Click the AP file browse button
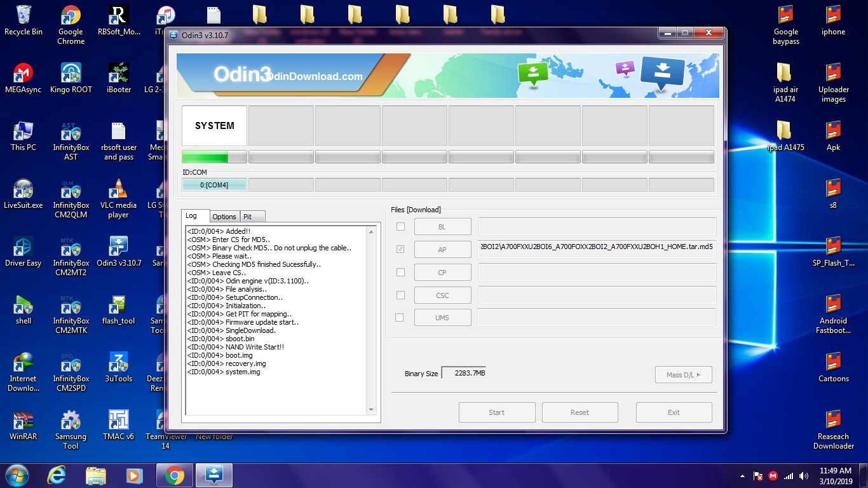The height and width of the screenshot is (488, 868). click(442, 250)
